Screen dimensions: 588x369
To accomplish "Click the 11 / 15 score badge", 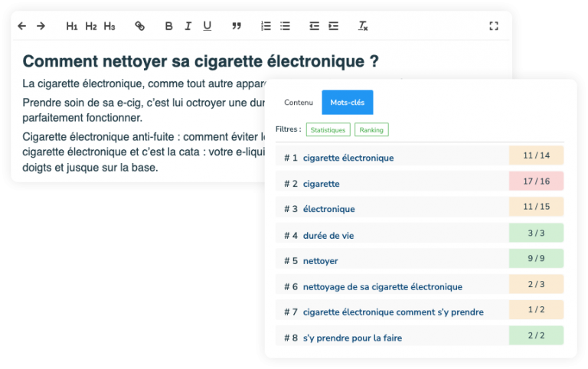I will point(536,207).
